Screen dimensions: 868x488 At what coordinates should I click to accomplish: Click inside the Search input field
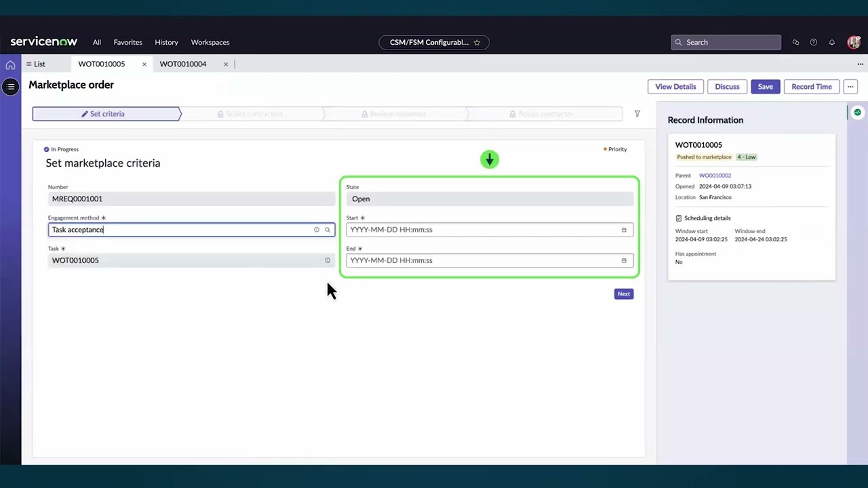[726, 42]
